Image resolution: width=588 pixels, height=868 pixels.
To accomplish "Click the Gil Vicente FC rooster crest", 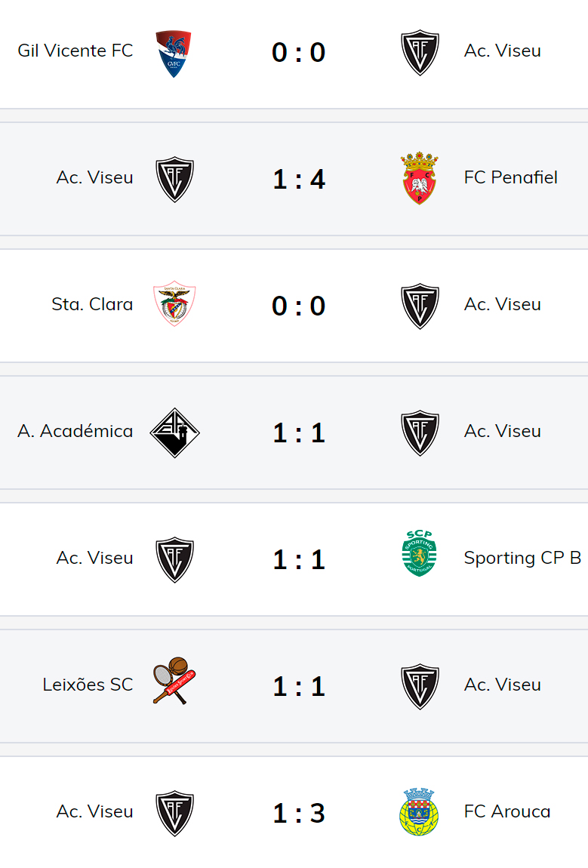I will pos(174,53).
